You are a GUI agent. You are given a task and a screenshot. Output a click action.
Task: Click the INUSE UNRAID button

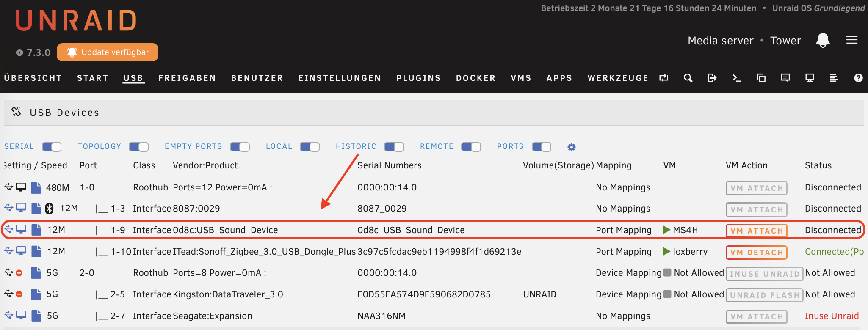[765, 274]
